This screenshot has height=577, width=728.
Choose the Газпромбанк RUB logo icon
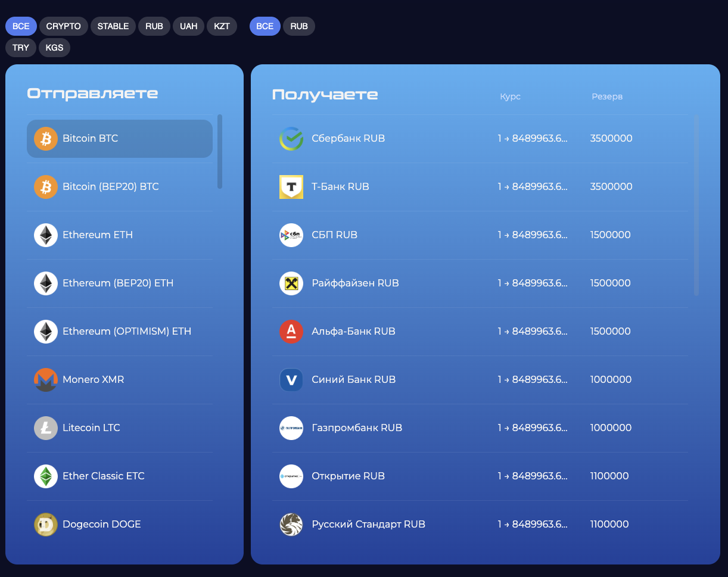click(291, 428)
